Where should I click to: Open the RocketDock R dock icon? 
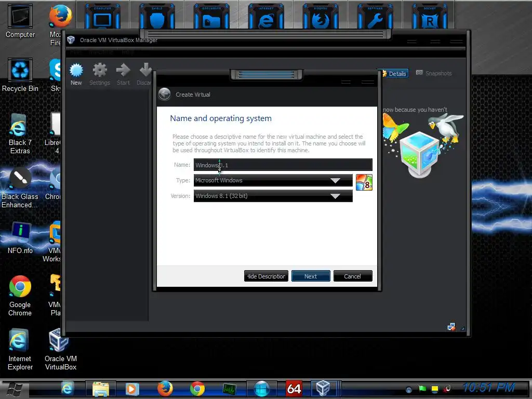pyautogui.click(x=430, y=17)
